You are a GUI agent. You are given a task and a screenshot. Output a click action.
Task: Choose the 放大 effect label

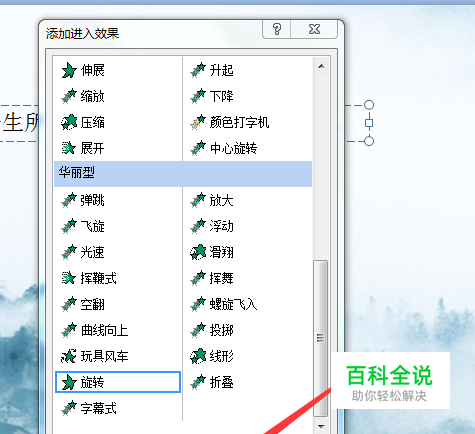pyautogui.click(x=222, y=200)
